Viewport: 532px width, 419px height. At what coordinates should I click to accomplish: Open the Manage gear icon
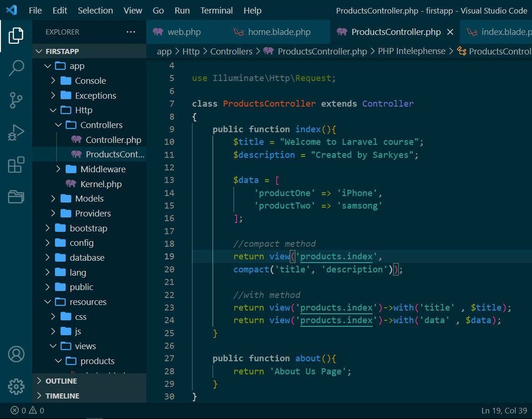click(x=16, y=386)
